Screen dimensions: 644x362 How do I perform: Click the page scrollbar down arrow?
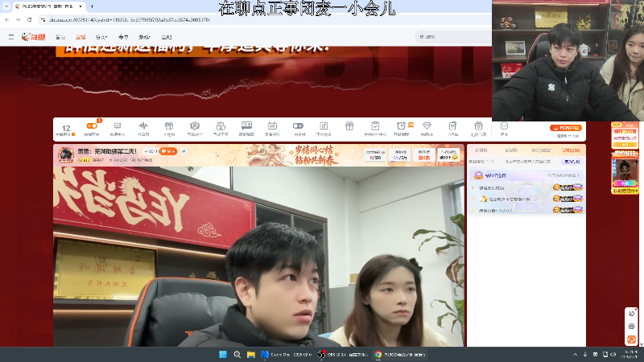tap(641, 344)
